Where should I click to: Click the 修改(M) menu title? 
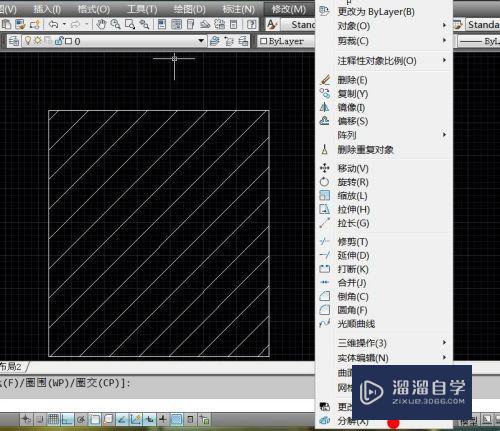tap(289, 9)
